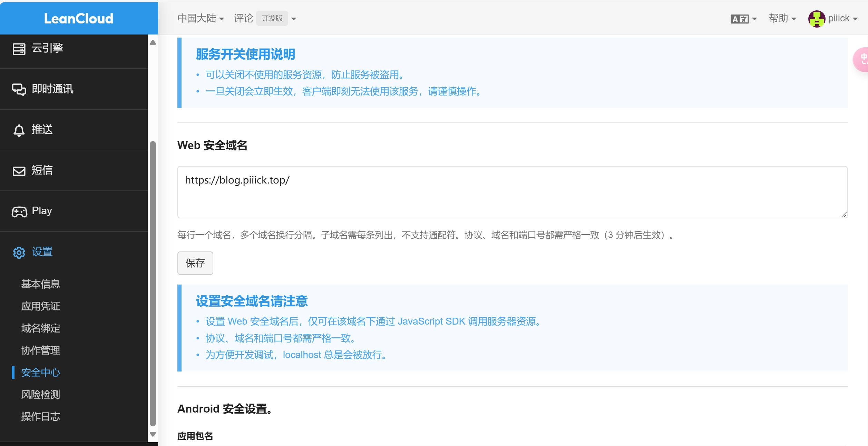This screenshot has height=446, width=868.
Task: Click the Play gamepad icon
Action: [19, 211]
